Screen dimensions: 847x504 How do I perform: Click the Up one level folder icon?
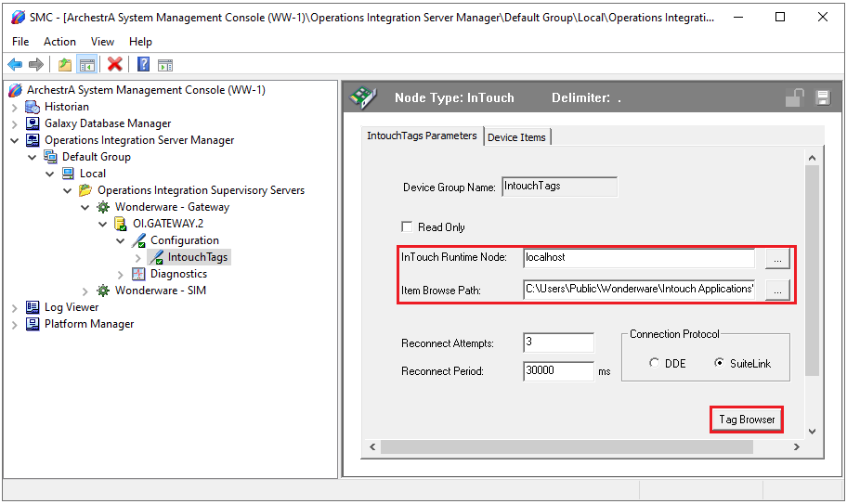(x=65, y=65)
